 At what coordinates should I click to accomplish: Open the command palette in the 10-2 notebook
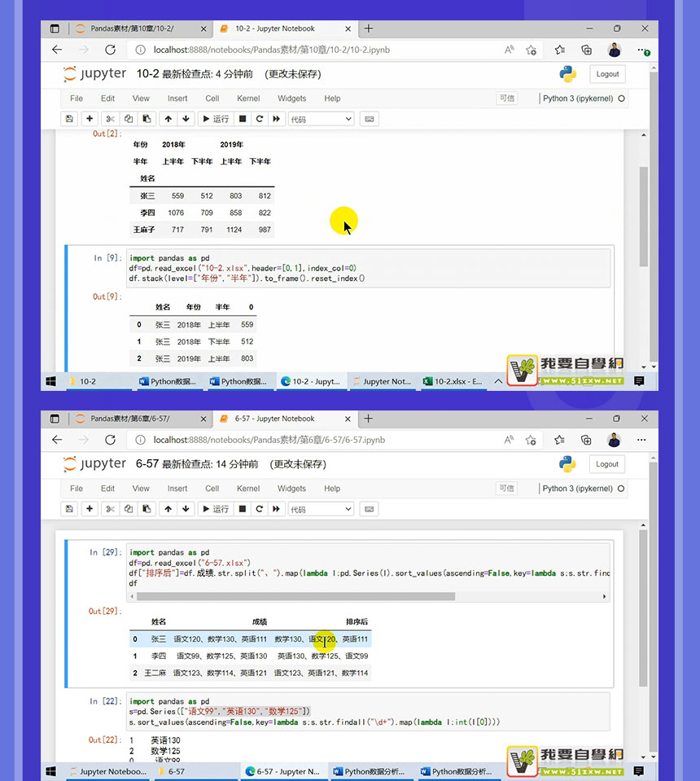[370, 119]
